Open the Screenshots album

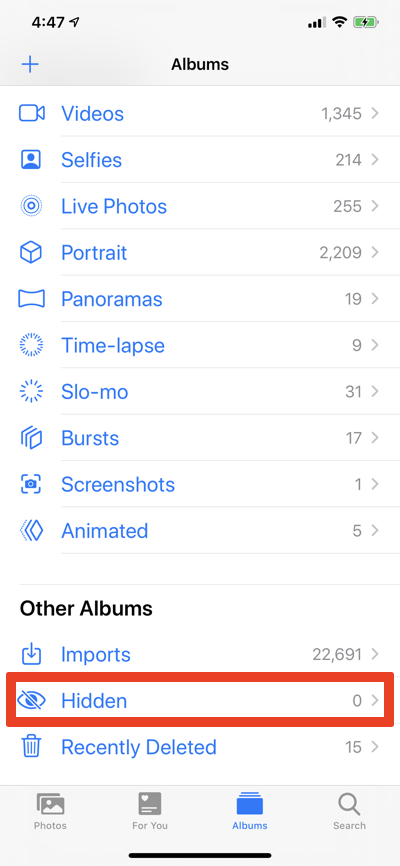coord(200,484)
